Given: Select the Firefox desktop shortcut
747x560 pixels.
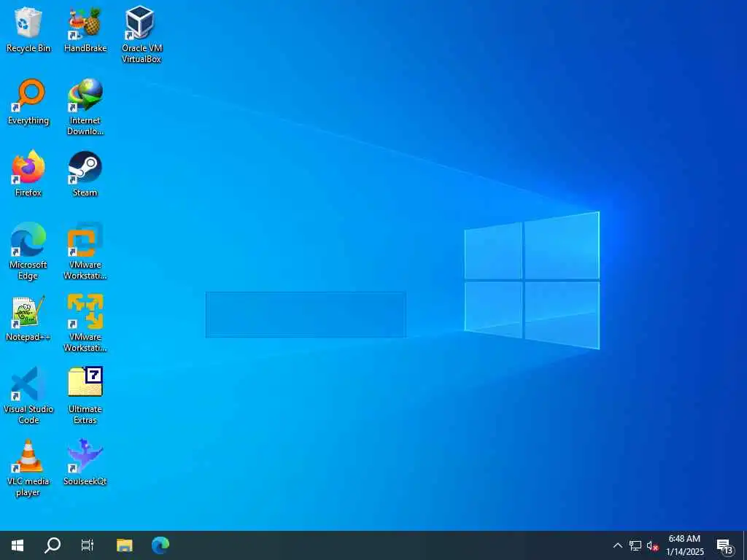Looking at the screenshot, I should coord(28,174).
